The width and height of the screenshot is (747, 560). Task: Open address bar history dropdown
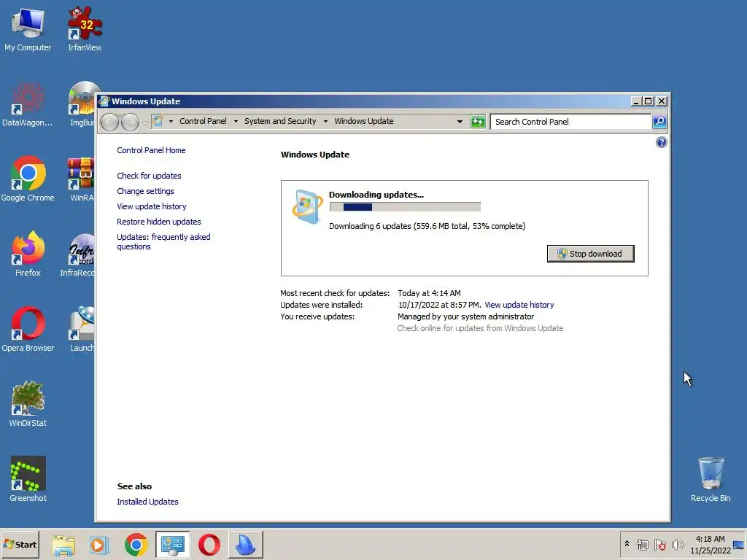pyautogui.click(x=460, y=122)
